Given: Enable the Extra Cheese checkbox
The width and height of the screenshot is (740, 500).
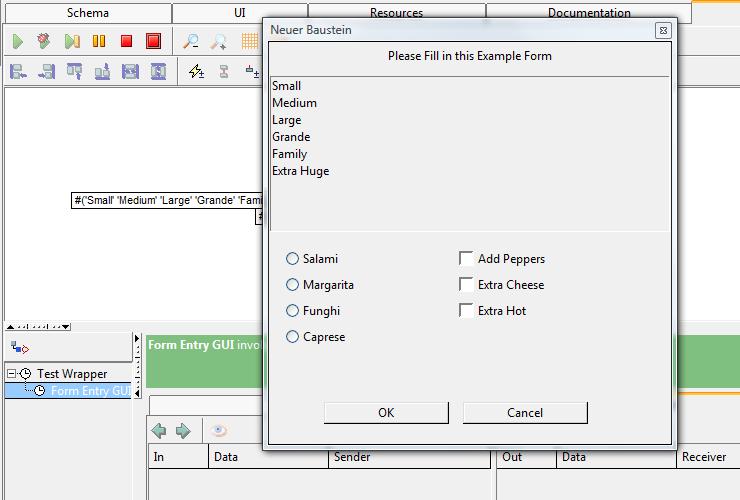Looking at the screenshot, I should coord(466,285).
